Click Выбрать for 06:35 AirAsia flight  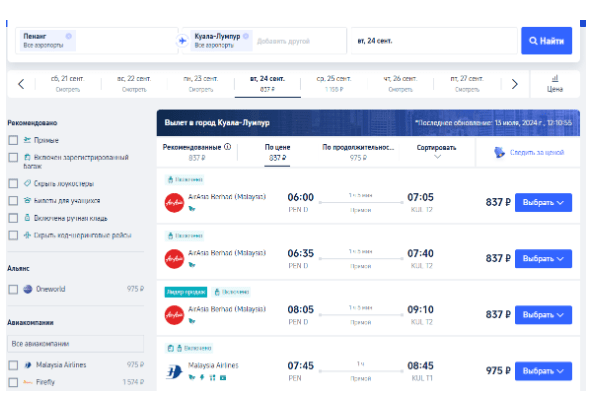pyautogui.click(x=543, y=259)
